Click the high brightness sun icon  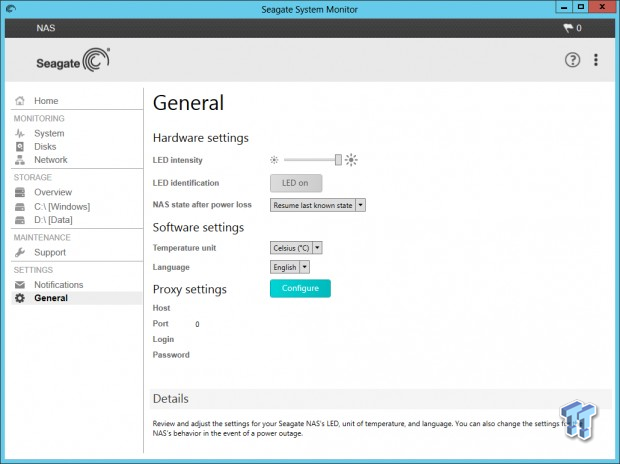point(351,160)
